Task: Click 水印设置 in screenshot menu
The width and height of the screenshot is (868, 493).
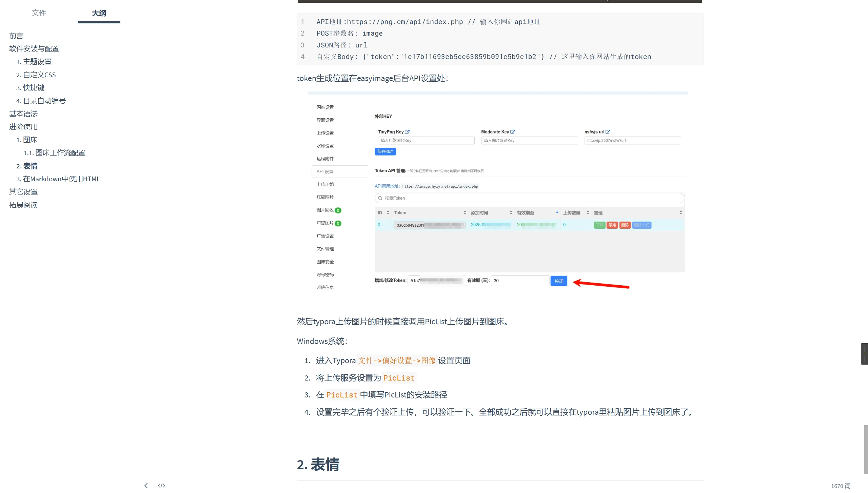Action: coord(325,146)
